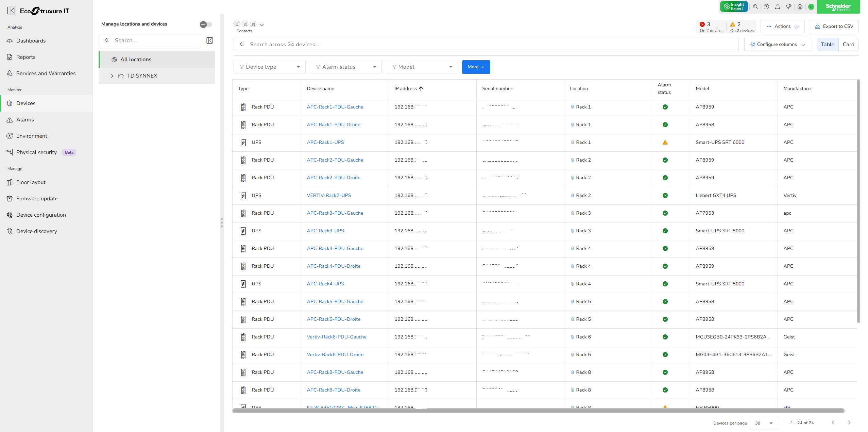Collapse the main navigation sidebar icon
Image resolution: width=868 pixels, height=432 pixels.
click(11, 11)
